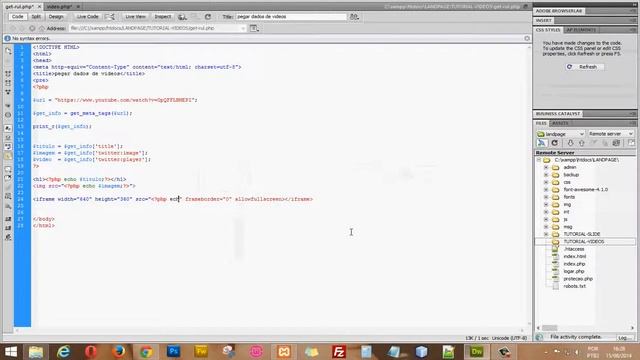Click the Expand Files panel icon
This screenshot has height=360, width=640.
pos(631,143)
